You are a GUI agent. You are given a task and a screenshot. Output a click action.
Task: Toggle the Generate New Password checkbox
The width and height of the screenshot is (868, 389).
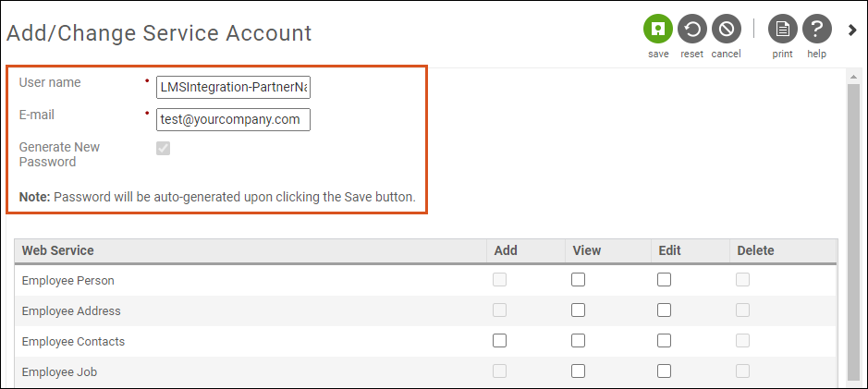[163, 148]
